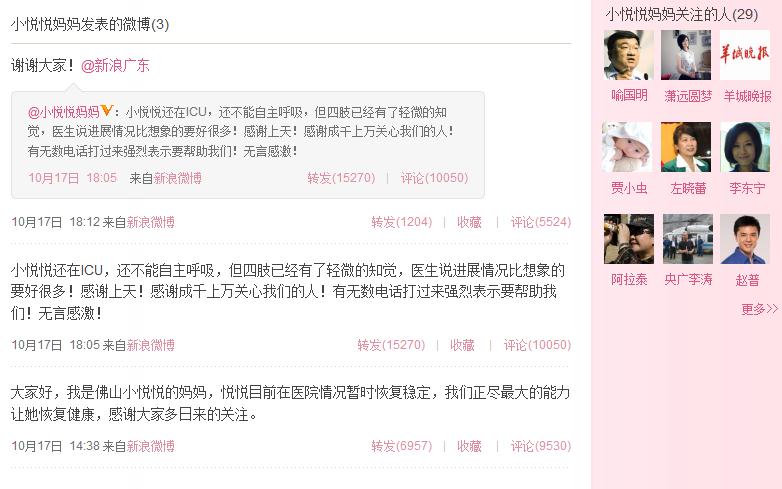Select 左晓蕾's profile picture

coord(686,147)
